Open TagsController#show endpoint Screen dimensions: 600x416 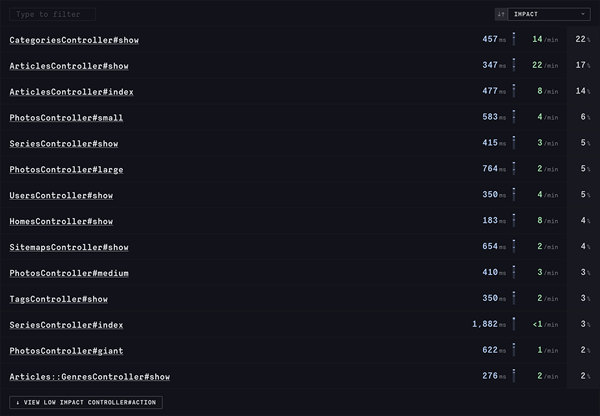(59, 299)
